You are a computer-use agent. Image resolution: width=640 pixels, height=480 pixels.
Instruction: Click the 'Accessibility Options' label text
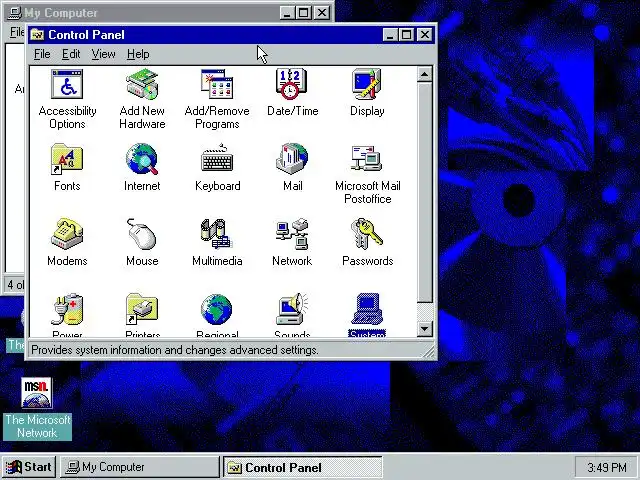coord(67,117)
